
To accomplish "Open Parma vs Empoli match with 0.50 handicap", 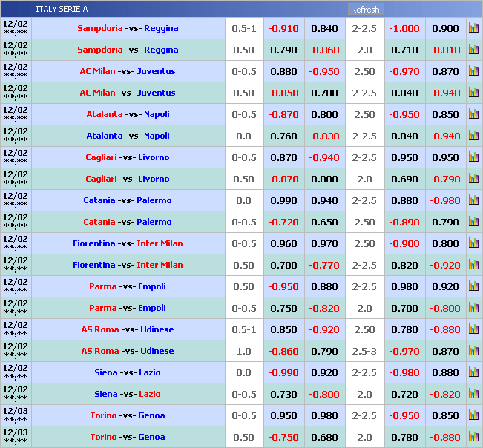I will tap(128, 286).
